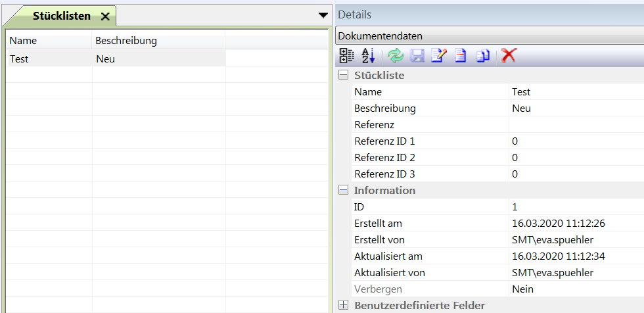
Task: Sort list by Name column header
Action: pos(49,41)
